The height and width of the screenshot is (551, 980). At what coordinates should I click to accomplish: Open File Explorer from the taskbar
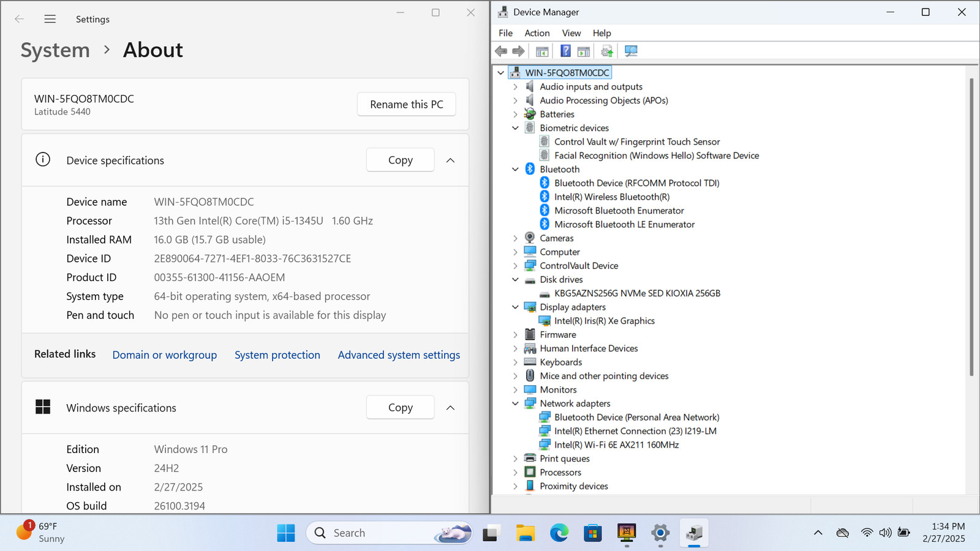click(x=525, y=533)
